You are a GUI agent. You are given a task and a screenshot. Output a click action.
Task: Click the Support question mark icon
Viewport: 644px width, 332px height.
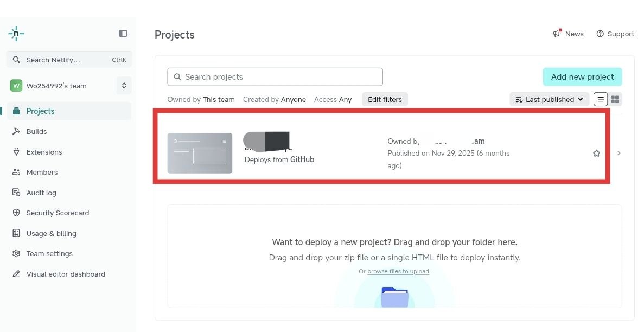point(600,34)
